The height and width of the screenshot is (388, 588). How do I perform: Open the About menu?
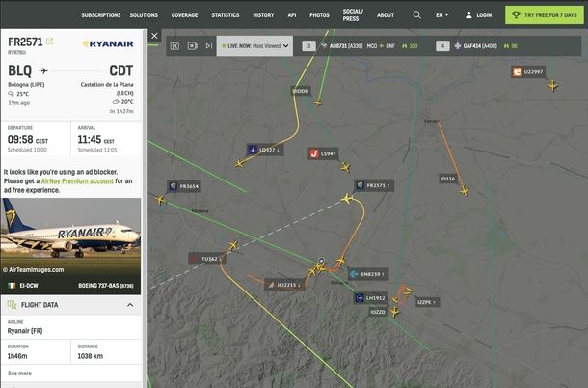pyautogui.click(x=386, y=15)
